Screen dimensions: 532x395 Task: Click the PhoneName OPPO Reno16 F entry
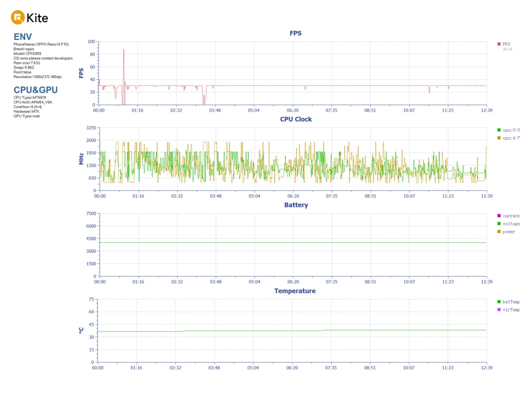click(x=41, y=44)
